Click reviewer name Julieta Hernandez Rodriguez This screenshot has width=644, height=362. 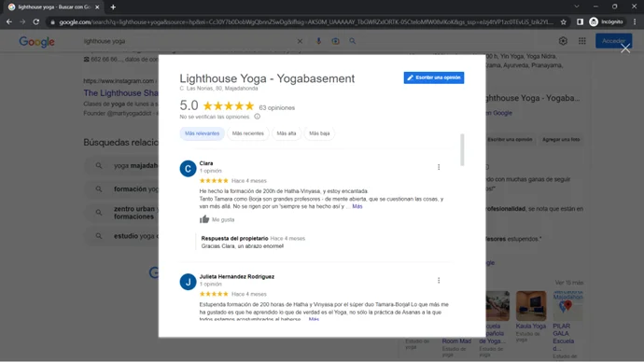(236, 276)
